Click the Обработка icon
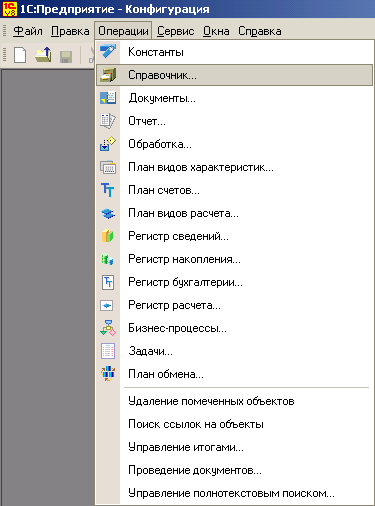Image resolution: width=375 pixels, height=506 pixels. [x=108, y=144]
